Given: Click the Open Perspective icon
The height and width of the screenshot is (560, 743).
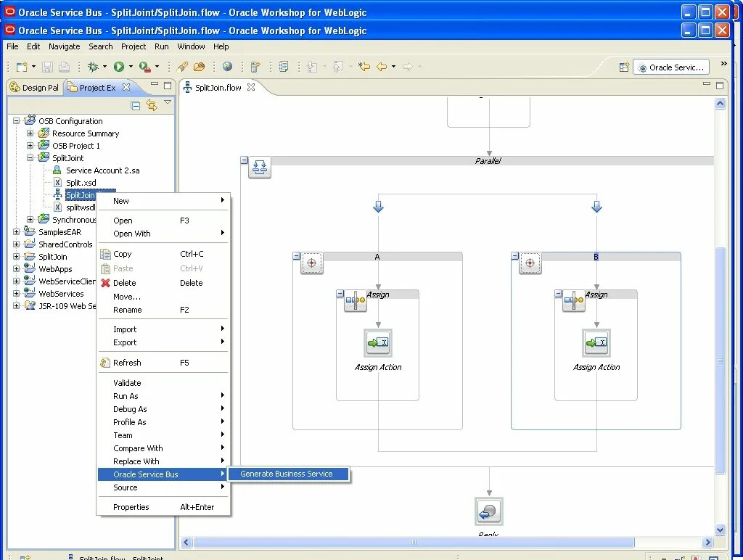Looking at the screenshot, I should [624, 67].
